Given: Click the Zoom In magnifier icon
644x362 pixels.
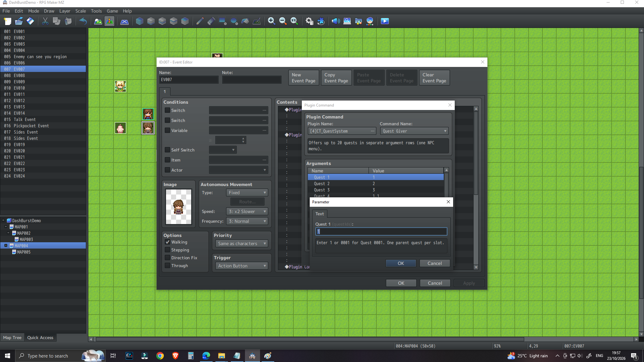Looking at the screenshot, I should point(272,21).
